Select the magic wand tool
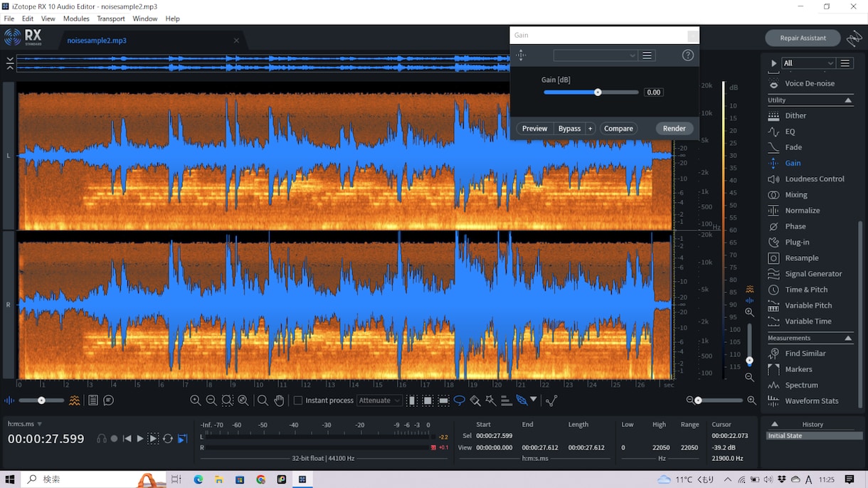Image resolution: width=868 pixels, height=488 pixels. click(490, 401)
